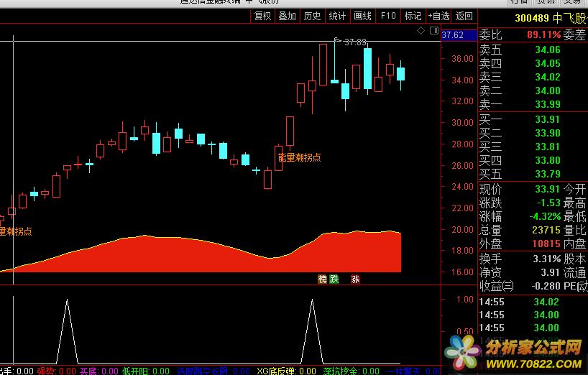Click the 涨 marker icon
588x375 pixels.
point(354,279)
